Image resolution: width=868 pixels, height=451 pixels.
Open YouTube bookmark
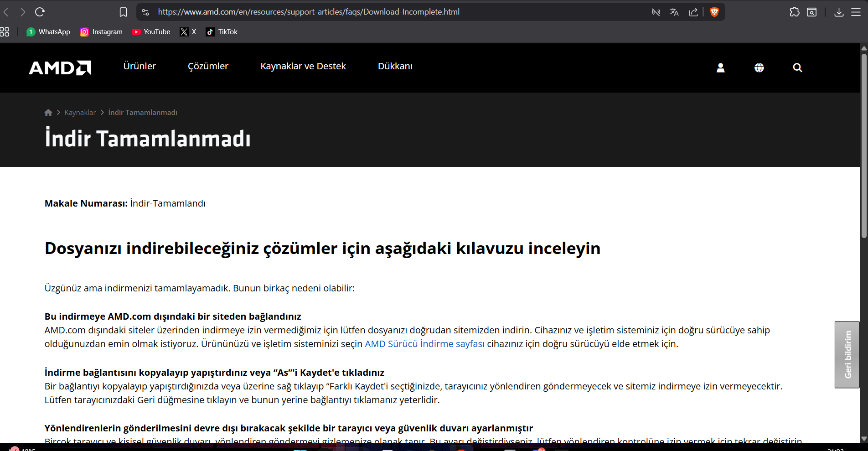point(151,32)
